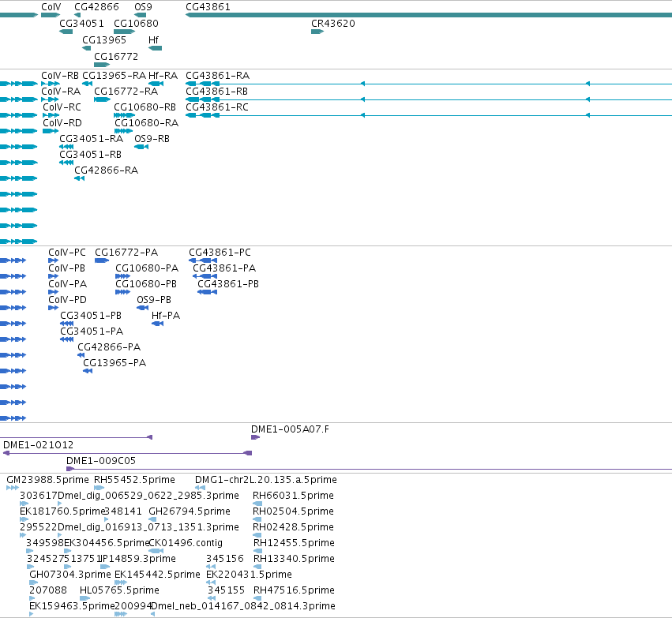Select the OS9-RB transcript label

click(152, 139)
